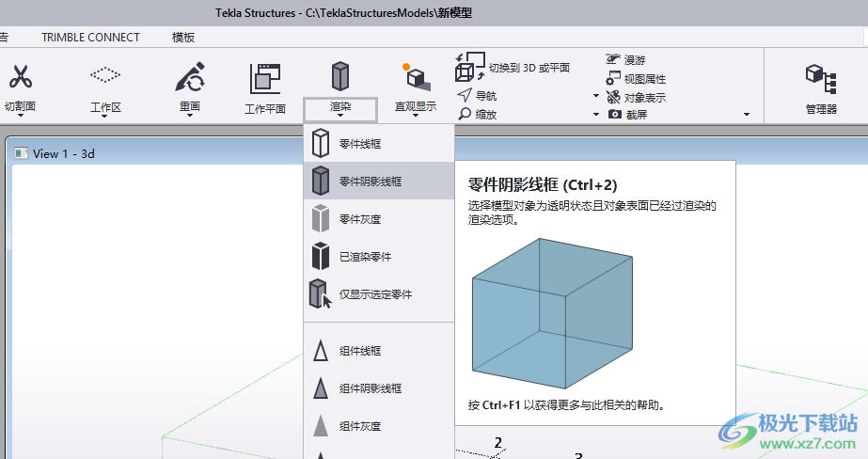868x459 pixels.
Task: Click the view properties icon
Action: tap(613, 78)
